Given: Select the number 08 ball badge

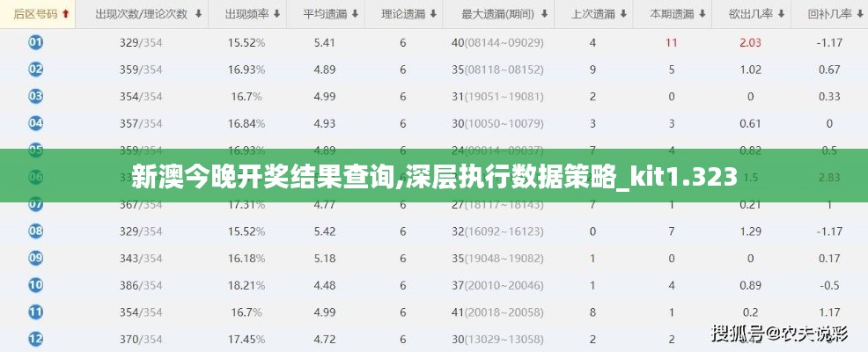Looking at the screenshot, I should (36, 231).
